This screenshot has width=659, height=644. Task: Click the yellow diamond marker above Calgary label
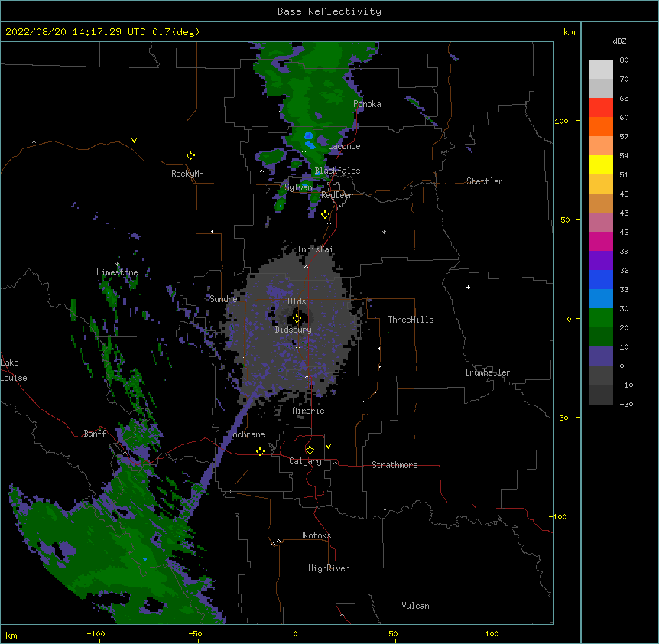[310, 450]
